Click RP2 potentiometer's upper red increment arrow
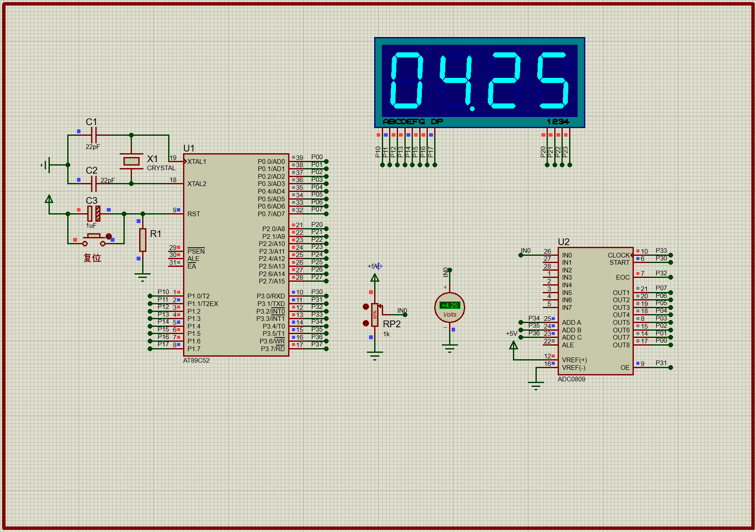 point(366,307)
